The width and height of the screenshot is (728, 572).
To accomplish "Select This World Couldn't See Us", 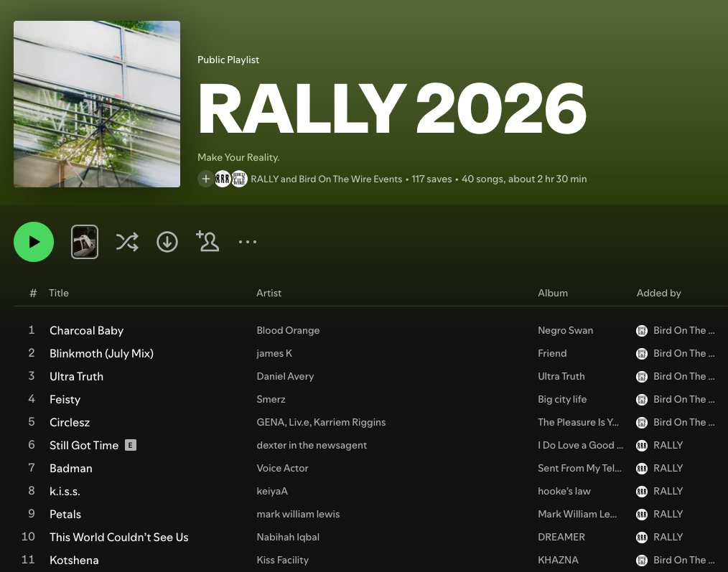I will [119, 537].
